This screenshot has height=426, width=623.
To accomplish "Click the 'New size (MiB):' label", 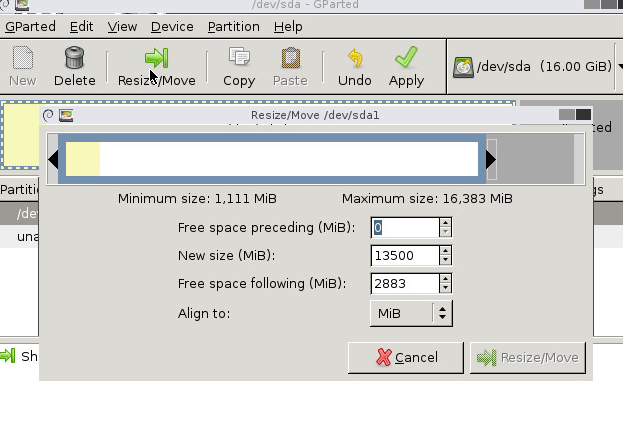I will [226, 256].
